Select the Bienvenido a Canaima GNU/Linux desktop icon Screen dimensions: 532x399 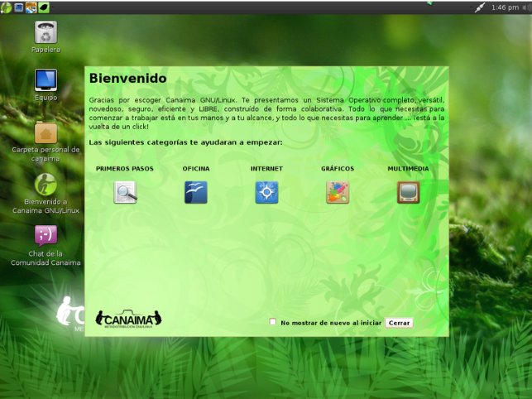click(x=46, y=185)
